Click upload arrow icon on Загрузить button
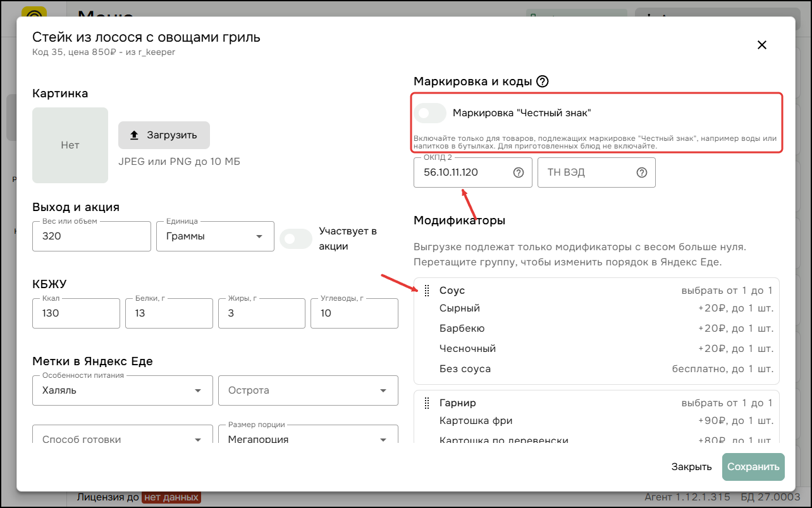 134,135
